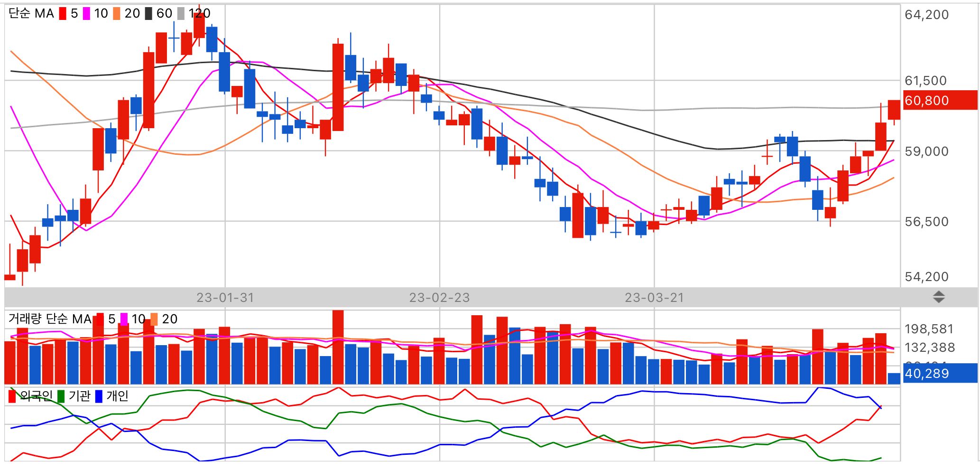Click the red volume MA 5 swatch
This screenshot has width=980, height=470.
pos(100,319)
